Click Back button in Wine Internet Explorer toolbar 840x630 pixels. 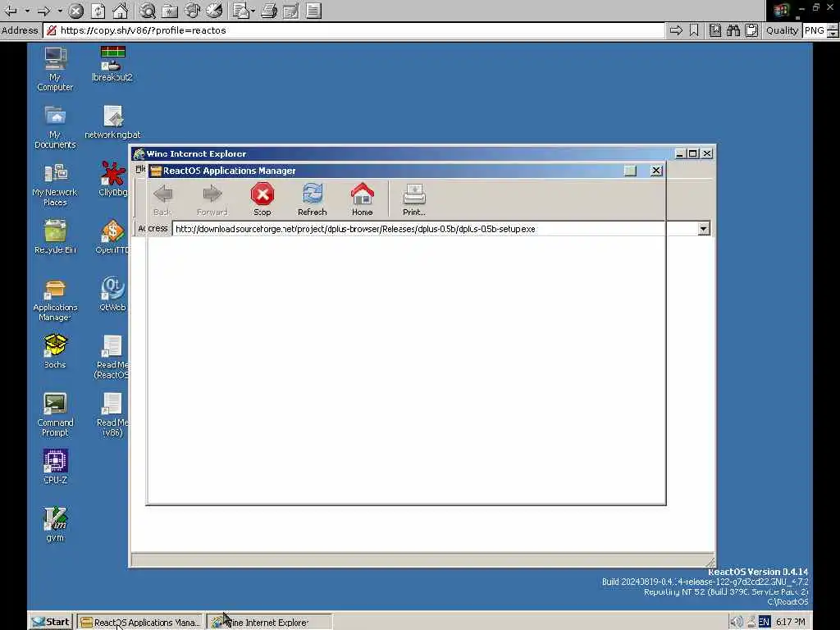[162, 200]
